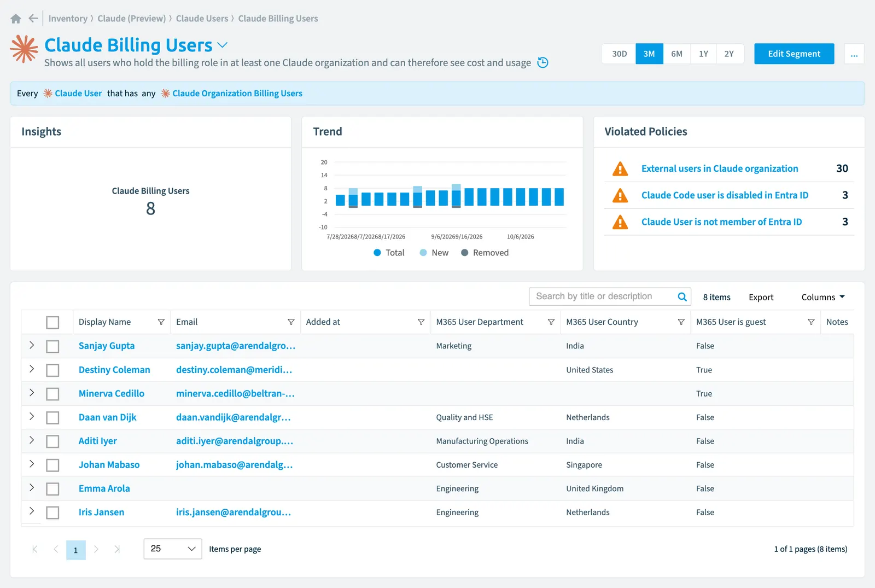Screen dimensions: 875x588
Task: Expand the Emma Arola row
Action: coord(32,487)
